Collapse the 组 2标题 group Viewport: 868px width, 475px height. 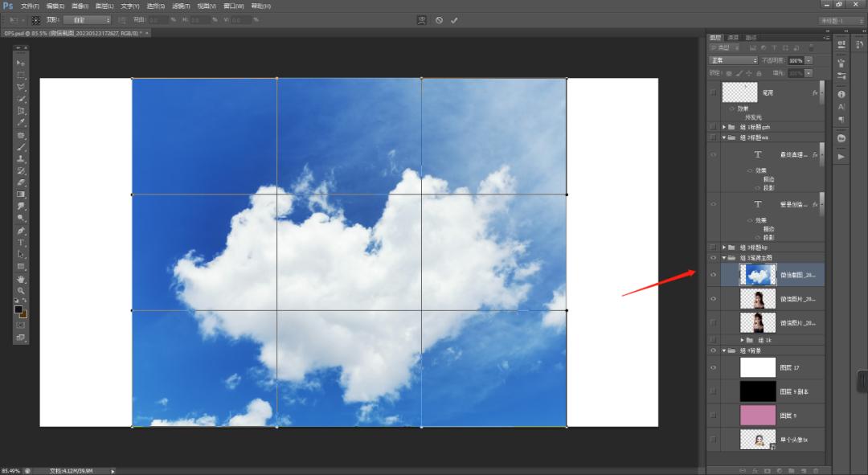[x=724, y=137]
